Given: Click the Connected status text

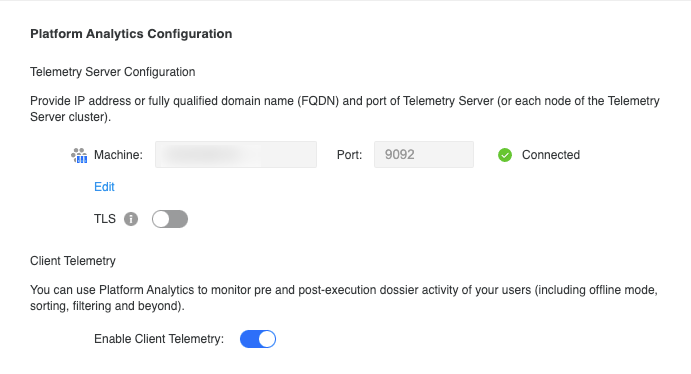Looking at the screenshot, I should pos(551,155).
